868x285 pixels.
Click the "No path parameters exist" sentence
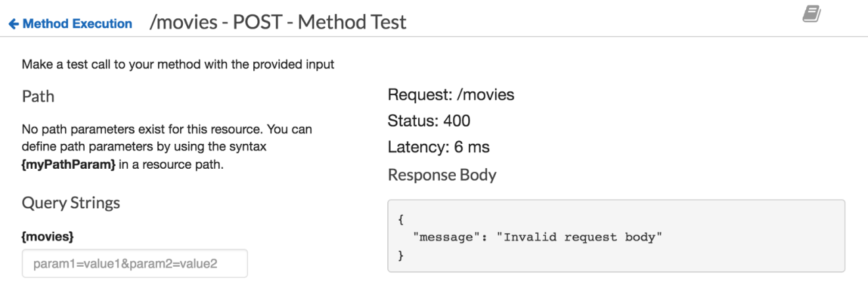point(167,129)
